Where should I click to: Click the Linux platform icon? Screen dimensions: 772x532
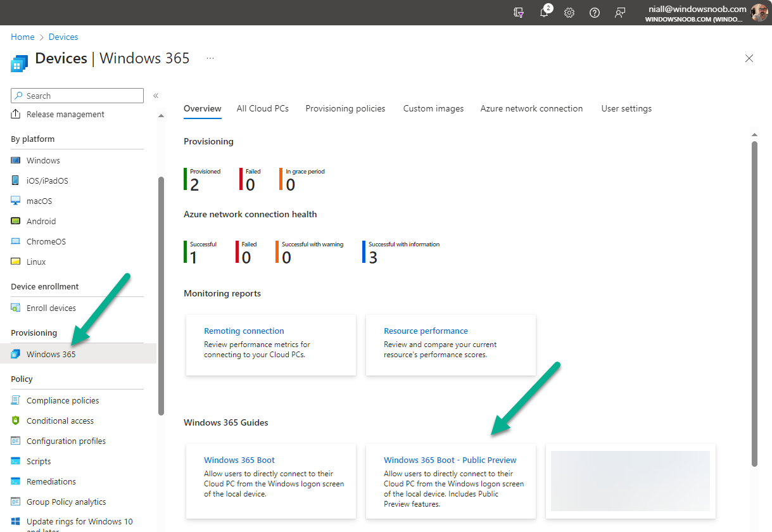(x=16, y=262)
